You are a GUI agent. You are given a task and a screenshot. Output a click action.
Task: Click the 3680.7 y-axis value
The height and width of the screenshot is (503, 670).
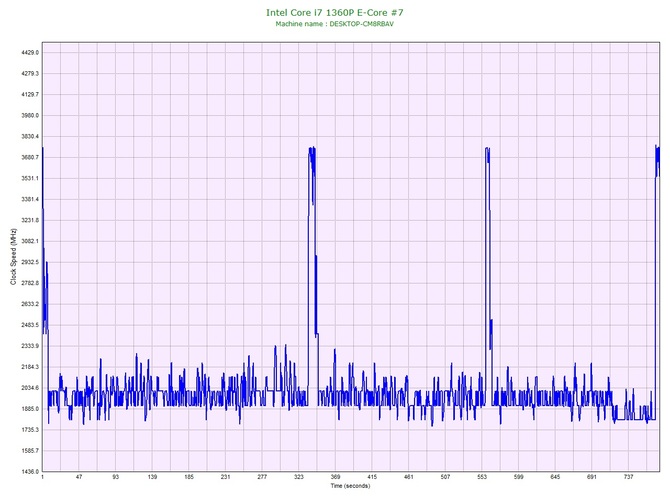pyautogui.click(x=30, y=157)
